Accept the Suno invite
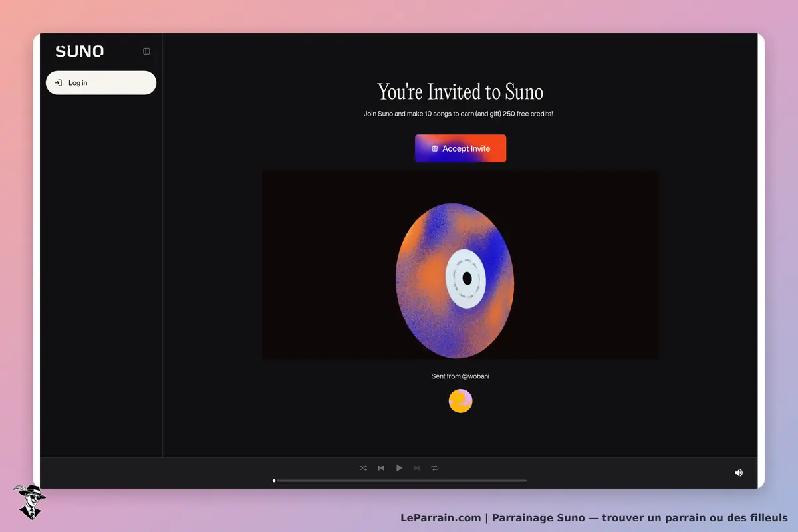Screen dimensions: 798x532 tap(460, 148)
